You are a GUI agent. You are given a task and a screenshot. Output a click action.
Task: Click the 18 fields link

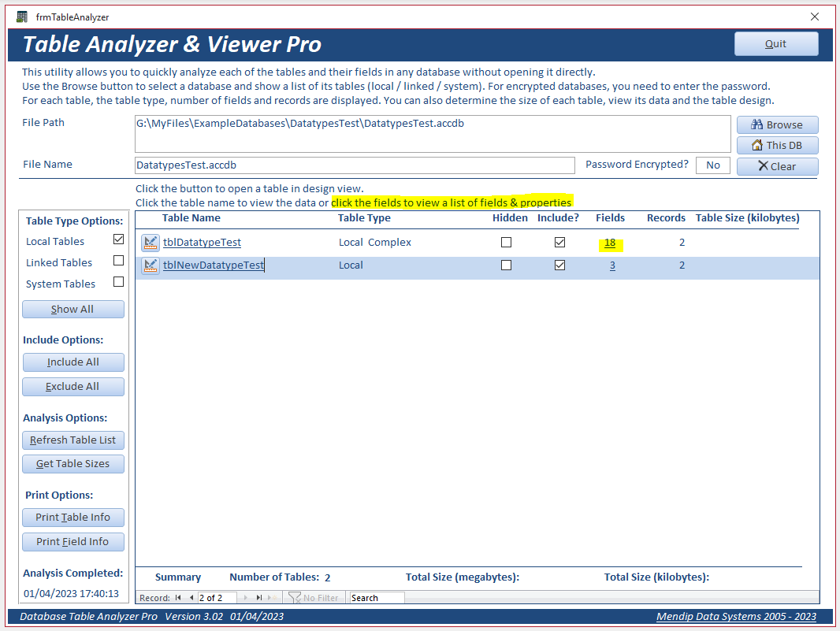pos(610,243)
